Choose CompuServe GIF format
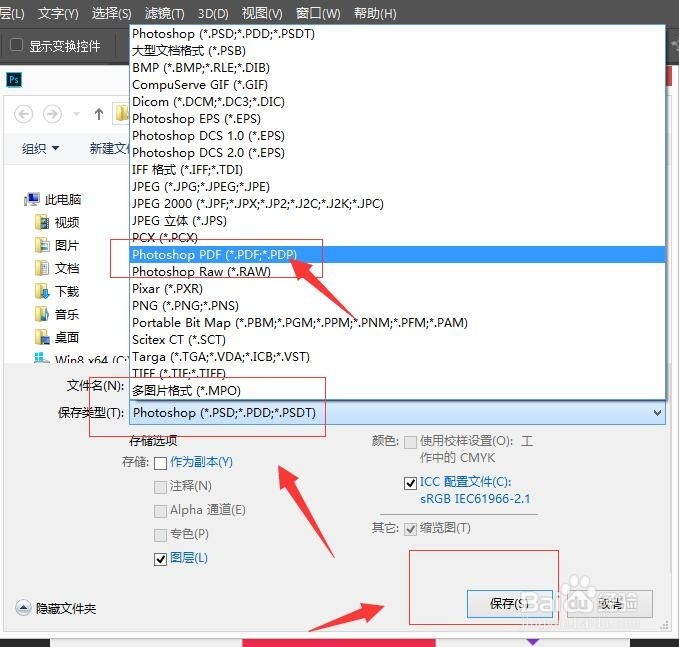 pos(397,84)
